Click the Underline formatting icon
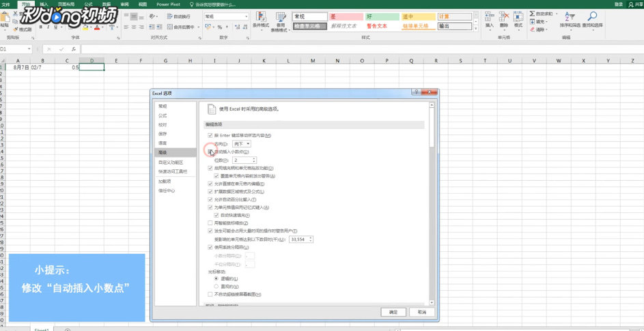This screenshot has height=331, width=644. point(55,27)
